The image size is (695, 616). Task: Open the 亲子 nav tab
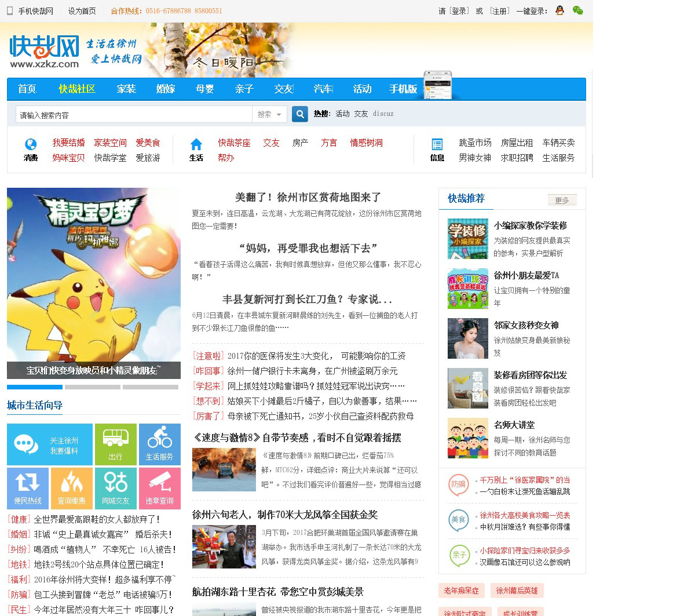click(x=244, y=89)
